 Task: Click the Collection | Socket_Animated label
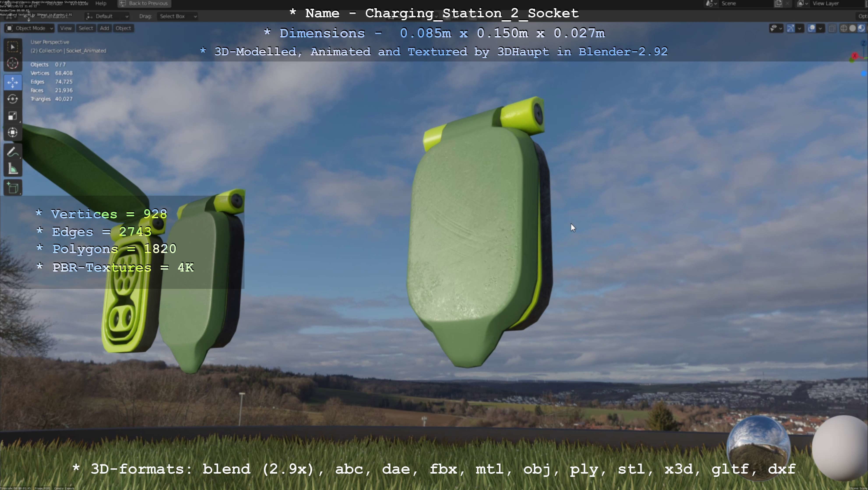pyautogui.click(x=68, y=51)
